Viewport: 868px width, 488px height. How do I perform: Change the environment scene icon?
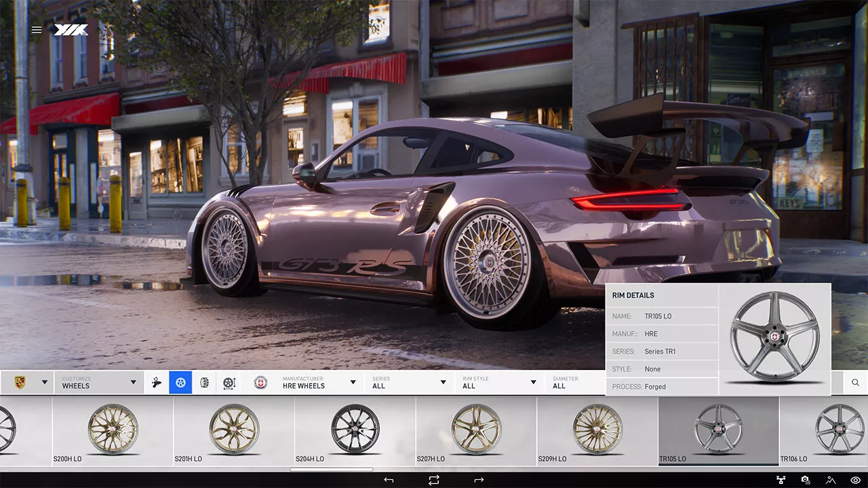pos(831,480)
